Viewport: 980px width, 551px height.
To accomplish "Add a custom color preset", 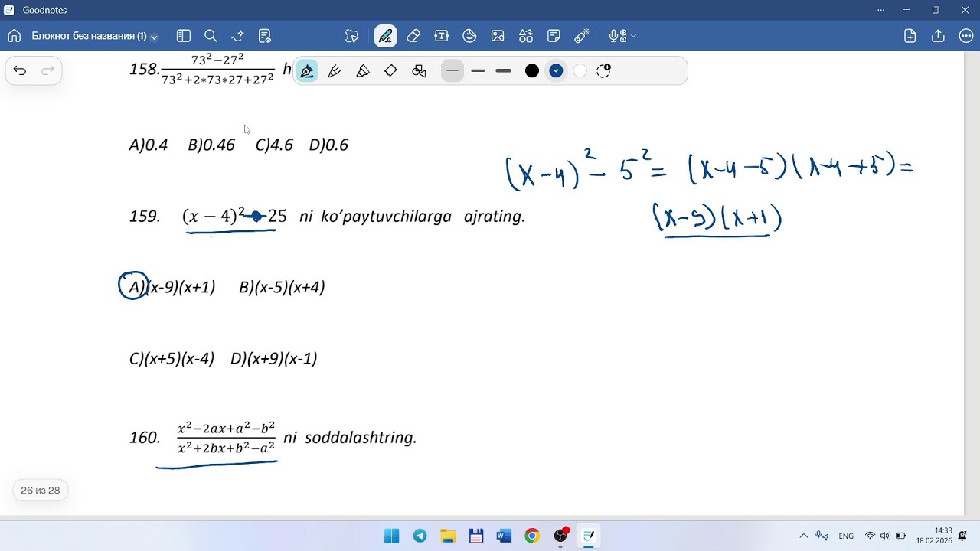I will pyautogui.click(x=603, y=71).
